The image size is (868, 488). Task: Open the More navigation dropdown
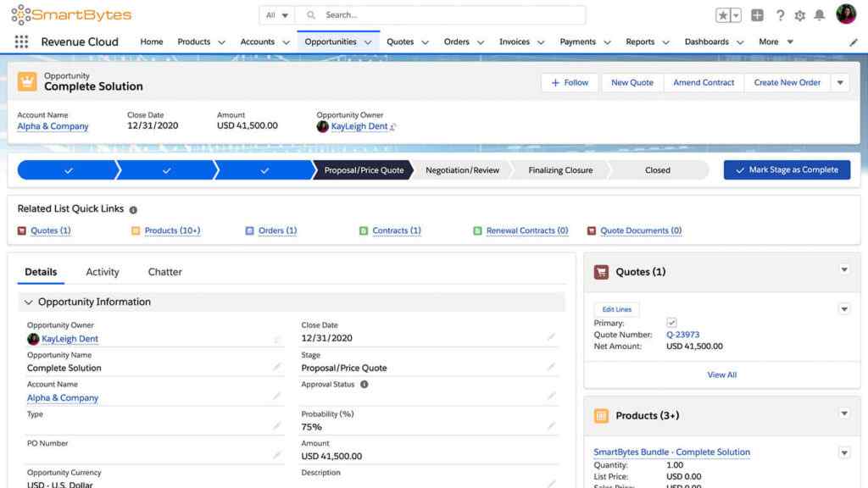[776, 42]
